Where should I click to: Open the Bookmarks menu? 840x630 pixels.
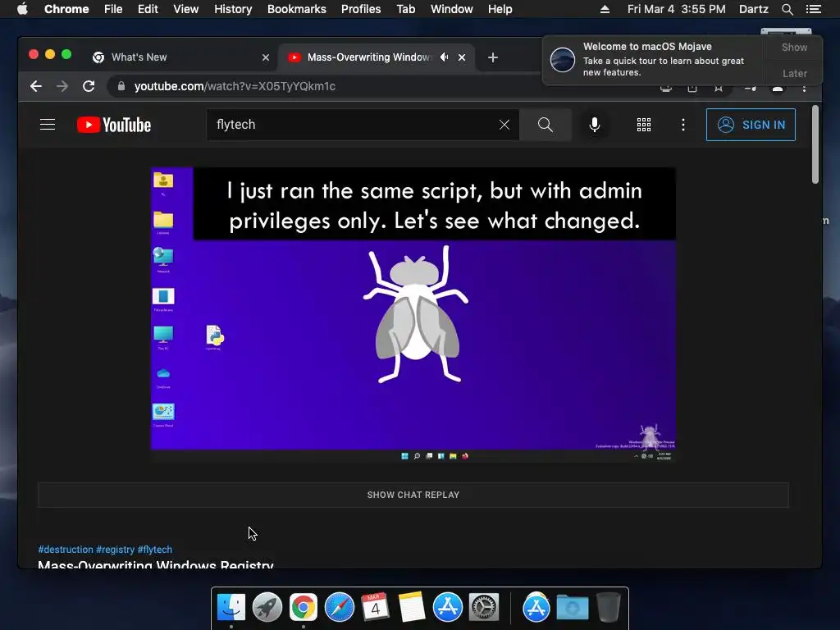tap(297, 9)
